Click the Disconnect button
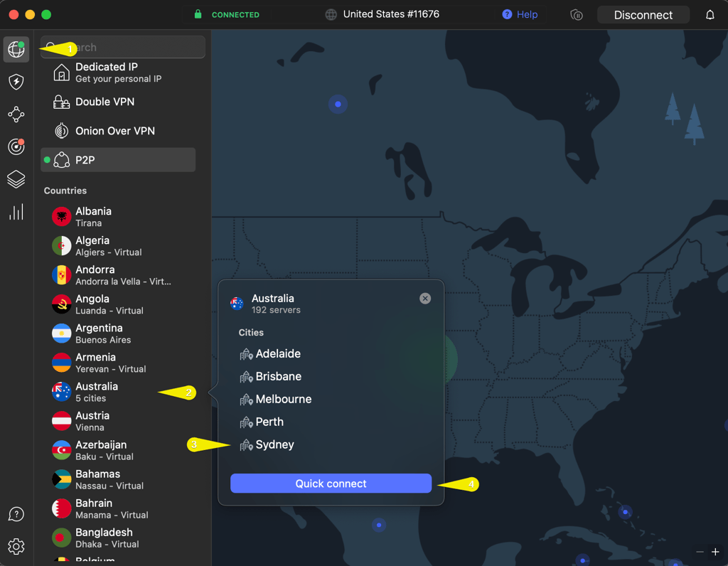 tap(643, 15)
